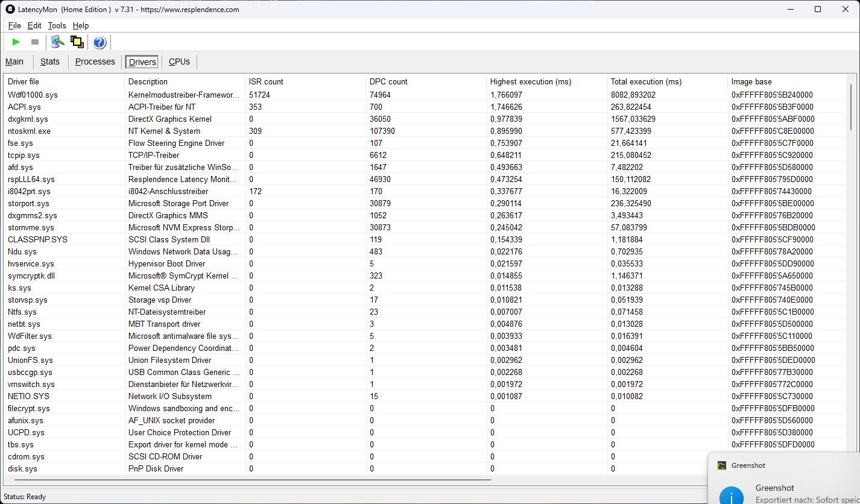Switch to the Stats tab
Screen dimensions: 860x504
click(50, 61)
